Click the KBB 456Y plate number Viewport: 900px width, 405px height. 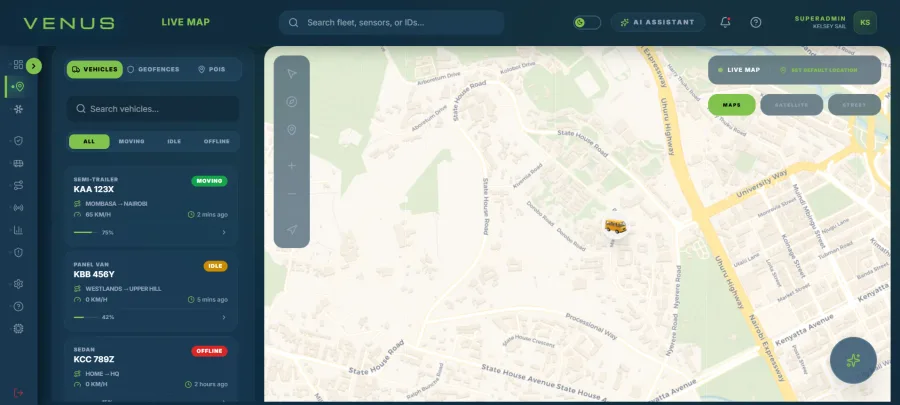(x=94, y=274)
